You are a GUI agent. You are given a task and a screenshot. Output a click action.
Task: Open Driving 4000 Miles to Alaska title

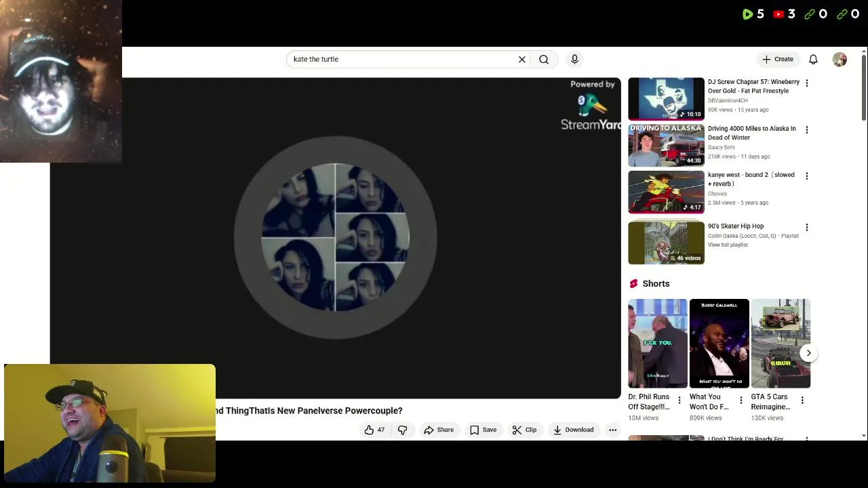click(x=752, y=133)
